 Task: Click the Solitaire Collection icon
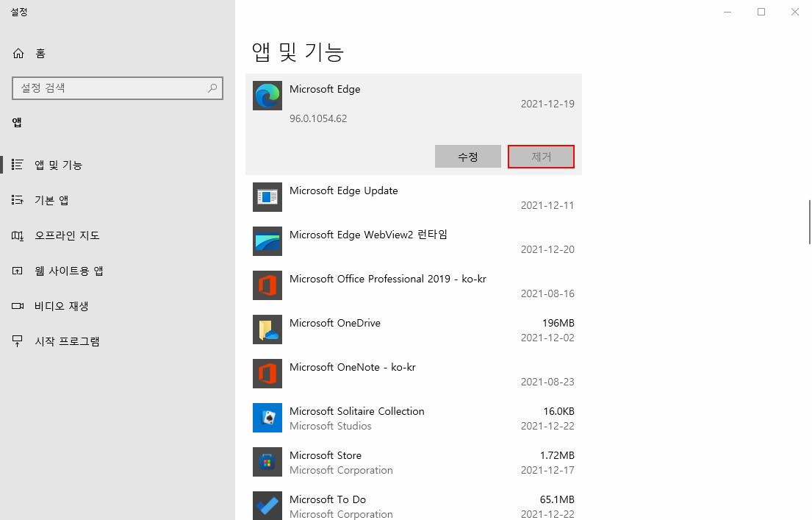pyautogui.click(x=267, y=417)
